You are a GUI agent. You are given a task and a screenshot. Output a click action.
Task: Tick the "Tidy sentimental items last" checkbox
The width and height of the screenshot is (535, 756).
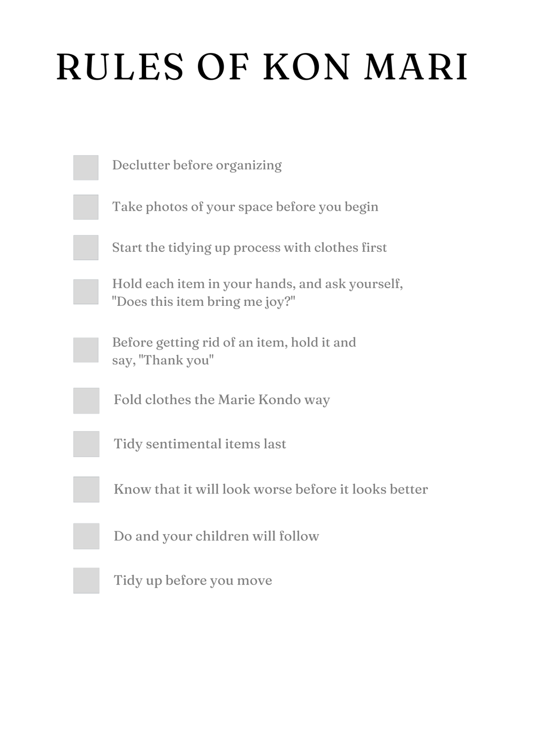click(86, 444)
